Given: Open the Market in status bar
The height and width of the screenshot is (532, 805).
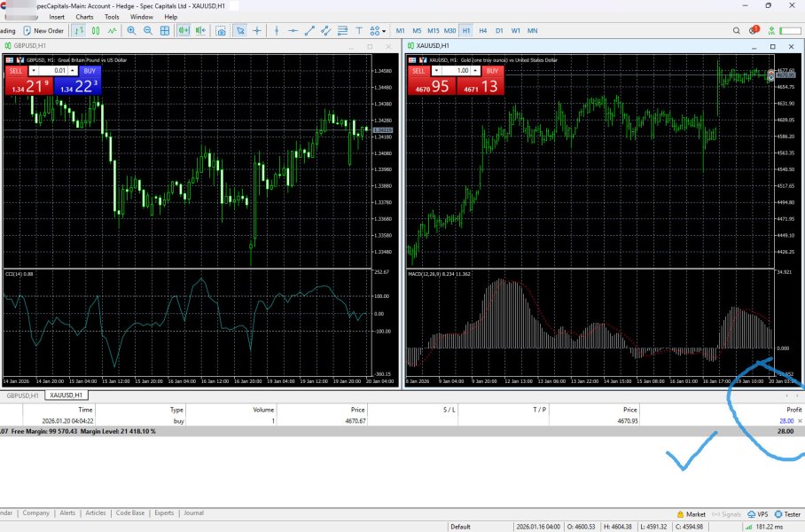Looking at the screenshot, I should (692, 513).
